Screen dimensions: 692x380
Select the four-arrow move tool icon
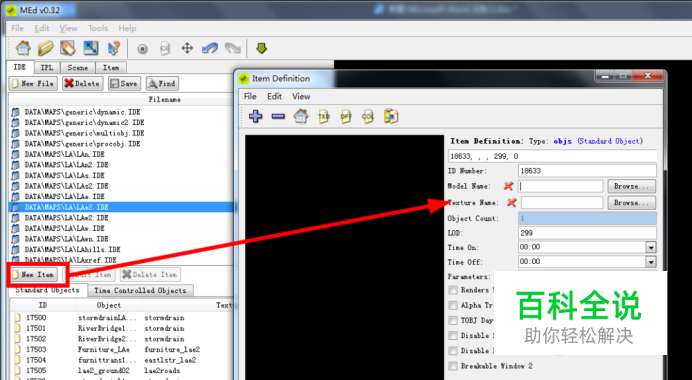(187, 48)
